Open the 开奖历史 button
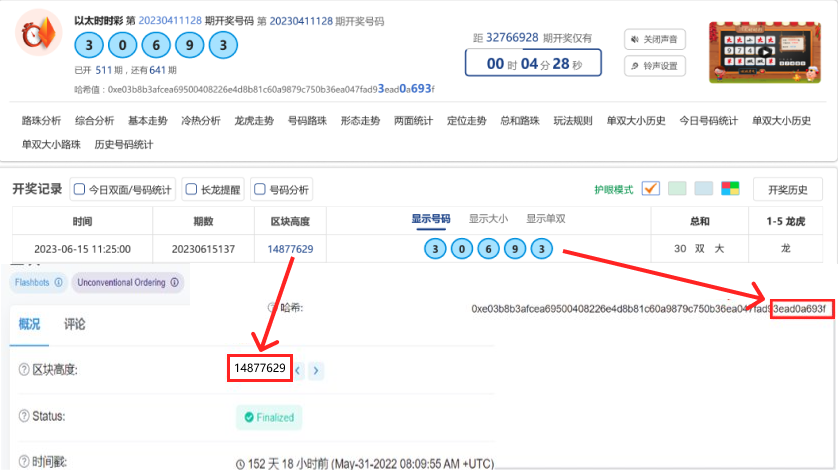This screenshot has height=471, width=838. click(787, 189)
